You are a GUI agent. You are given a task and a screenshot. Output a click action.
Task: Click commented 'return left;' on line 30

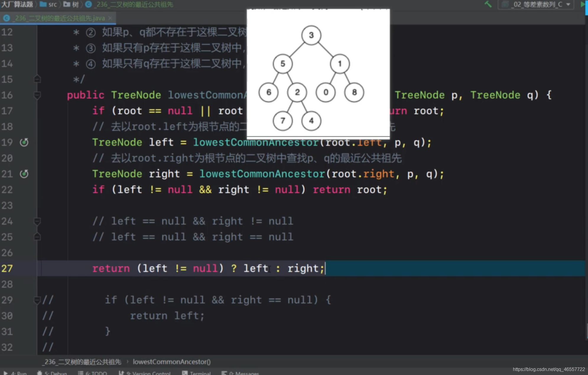167,316
